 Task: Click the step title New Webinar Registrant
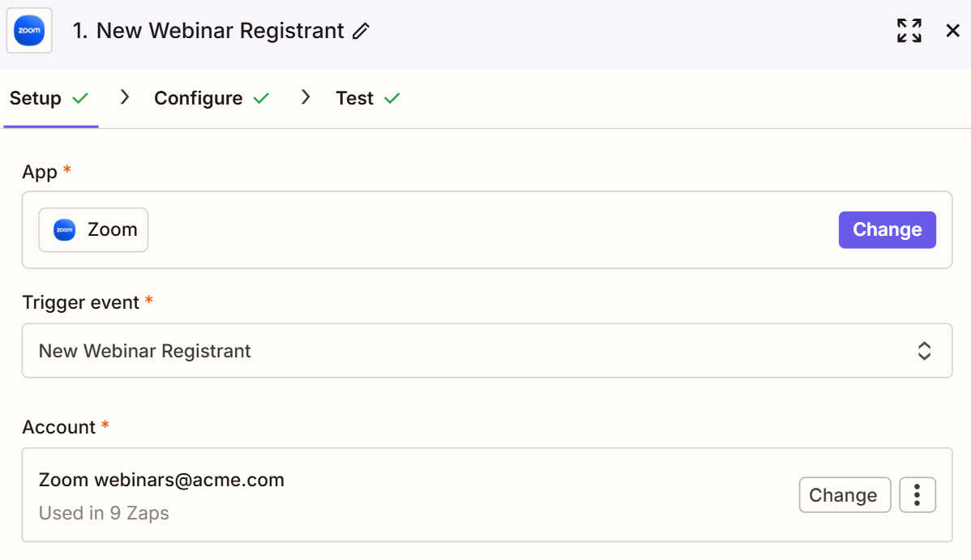tap(208, 32)
